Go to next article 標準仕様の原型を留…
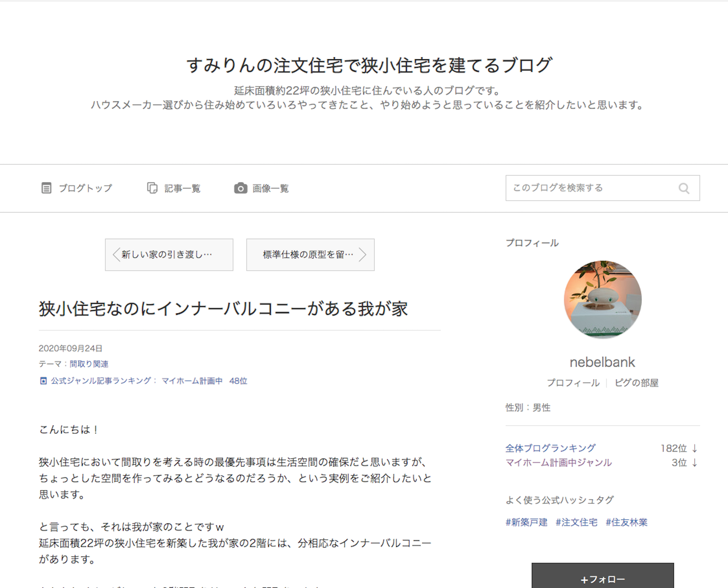The width and height of the screenshot is (728, 588). 310,255
